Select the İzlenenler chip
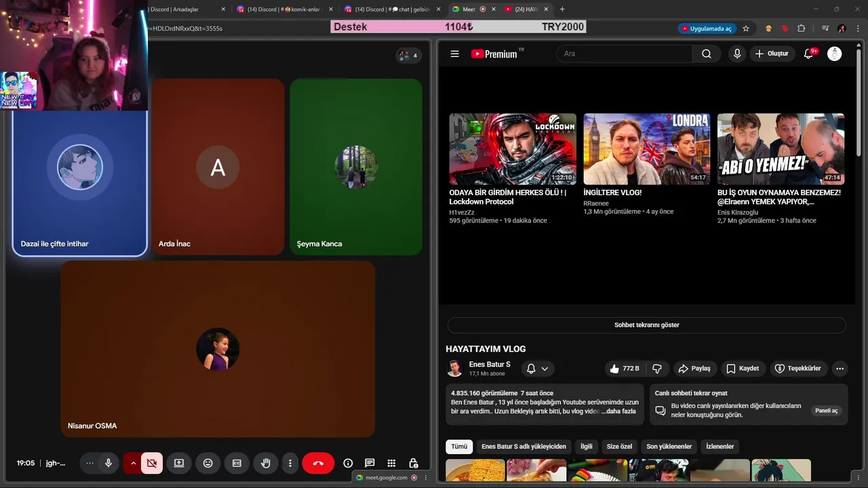This screenshot has width=868, height=488. click(x=720, y=447)
